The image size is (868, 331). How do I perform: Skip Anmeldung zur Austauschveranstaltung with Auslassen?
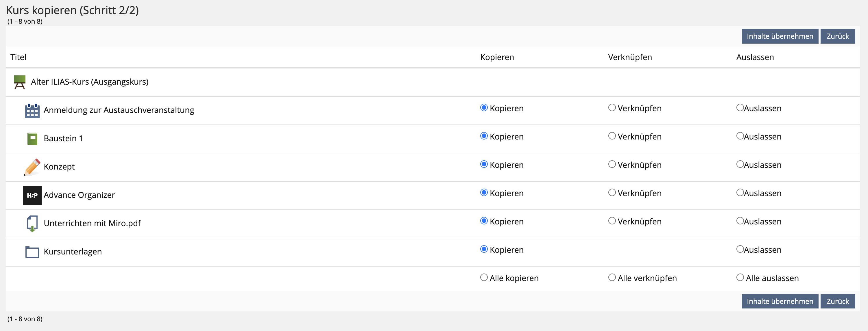(740, 108)
